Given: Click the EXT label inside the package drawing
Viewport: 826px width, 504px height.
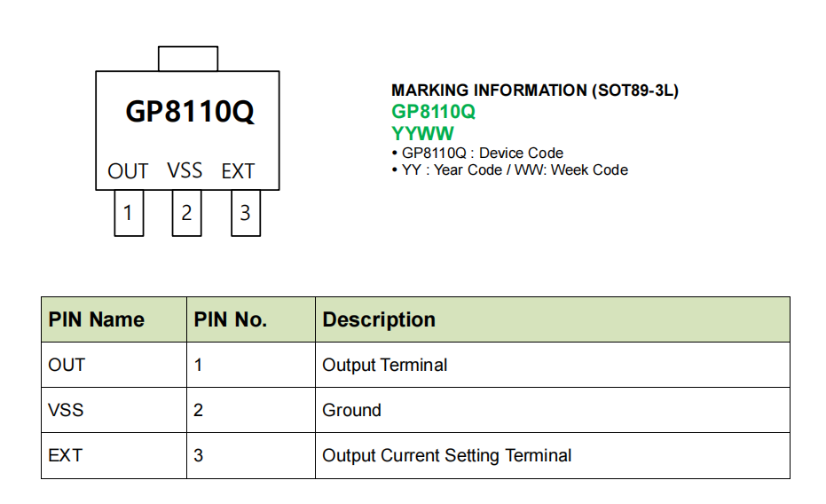Looking at the screenshot, I should [x=238, y=171].
